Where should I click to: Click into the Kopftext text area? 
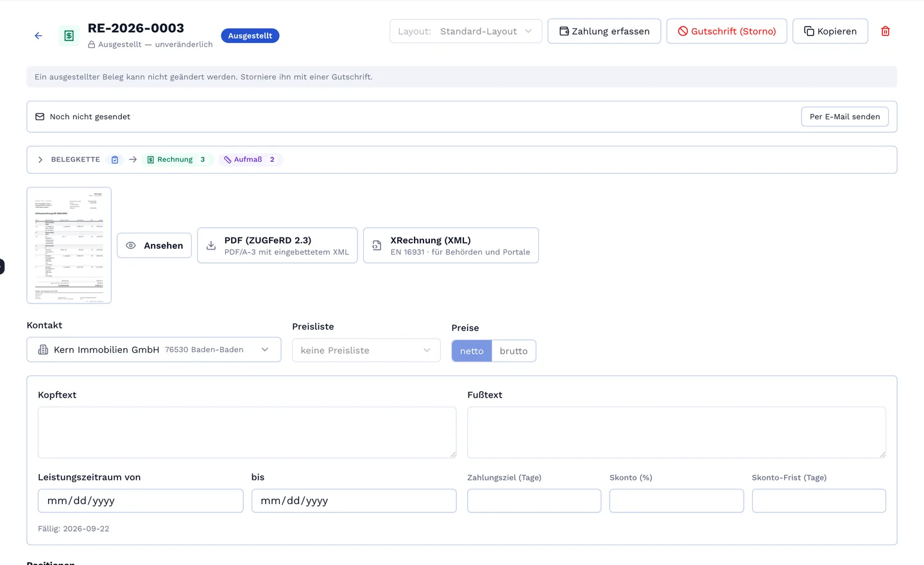click(247, 432)
